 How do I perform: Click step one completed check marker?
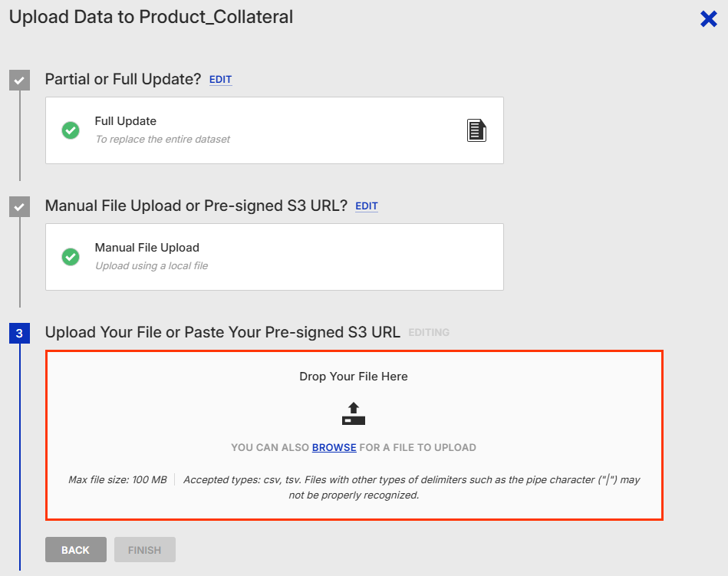click(19, 80)
